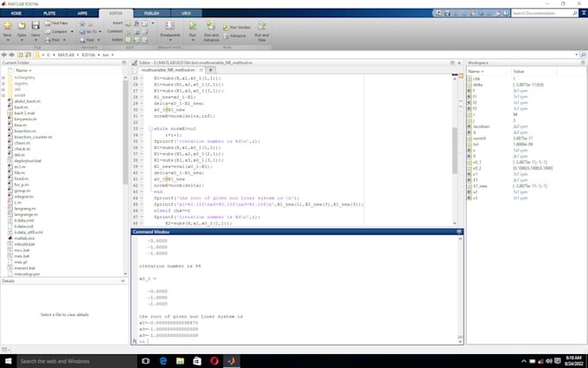Image resolution: width=588 pixels, height=368 pixels.
Task: Toggle breakpoint on line 42
Action: coord(142,185)
